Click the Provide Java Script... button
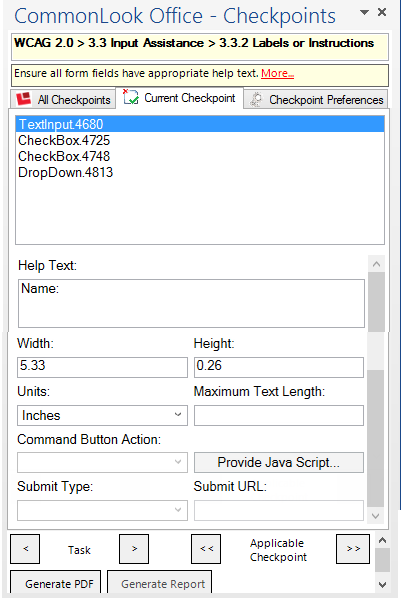 (x=279, y=462)
